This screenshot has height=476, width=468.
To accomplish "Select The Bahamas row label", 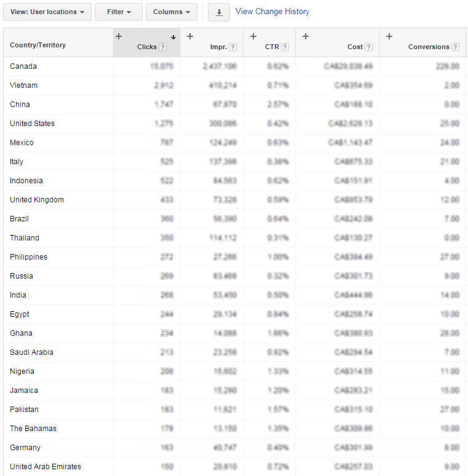I will (33, 429).
